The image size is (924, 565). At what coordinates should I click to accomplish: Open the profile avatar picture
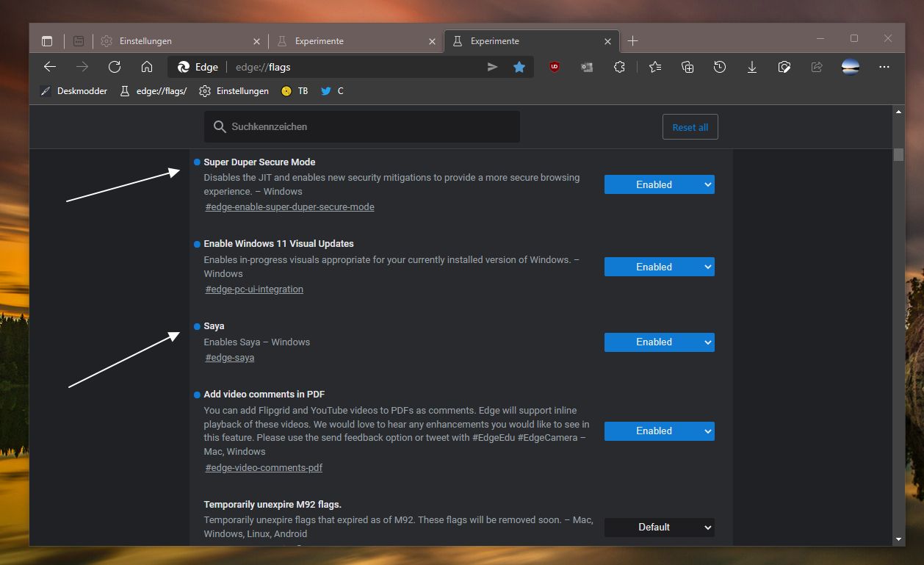851,67
